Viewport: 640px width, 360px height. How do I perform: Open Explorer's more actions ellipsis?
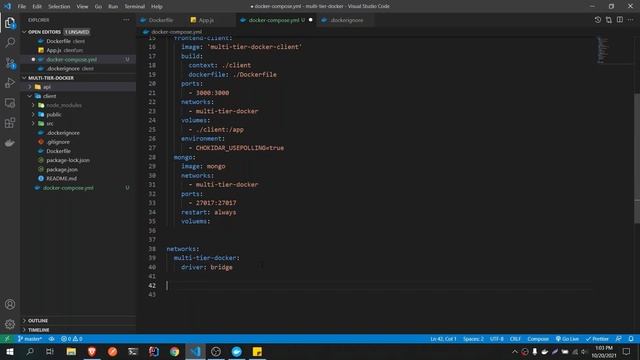coord(126,20)
